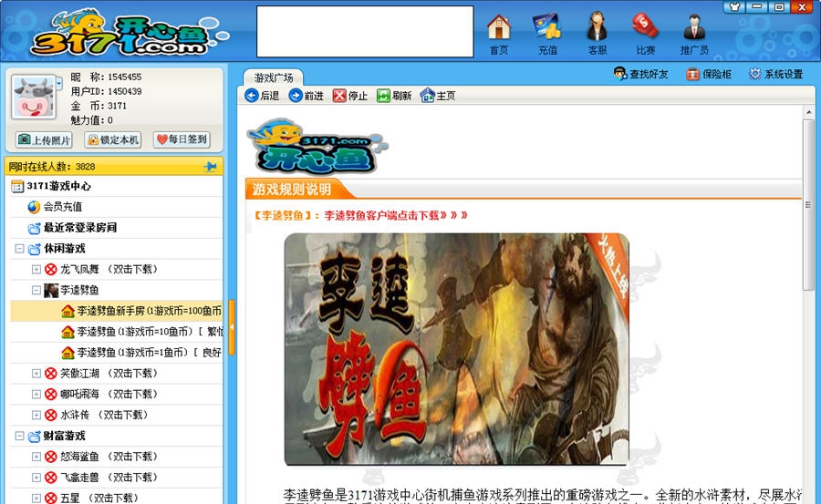Stop loading with 停止 button
The image size is (821, 504).
point(350,96)
